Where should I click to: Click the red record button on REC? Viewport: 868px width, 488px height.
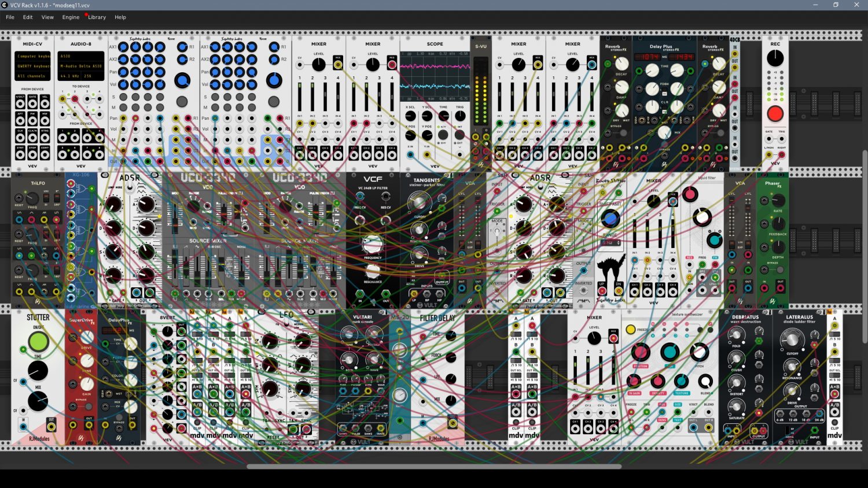[775, 114]
